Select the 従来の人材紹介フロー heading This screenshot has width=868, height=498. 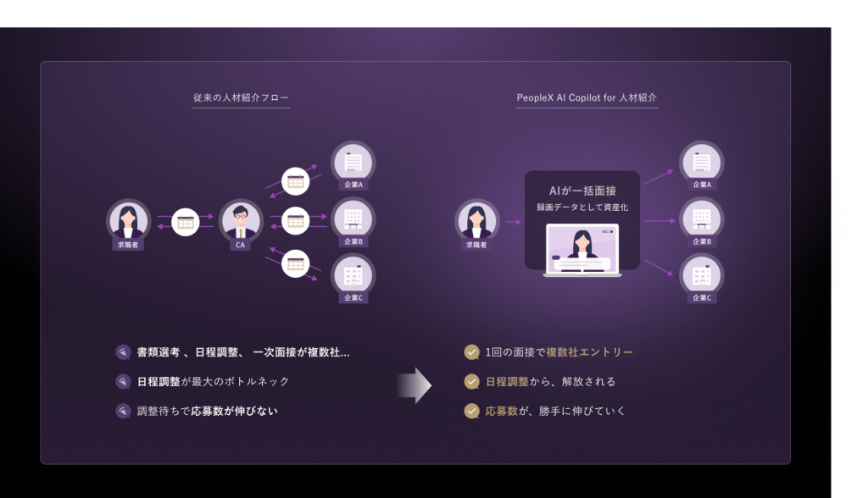(241, 98)
